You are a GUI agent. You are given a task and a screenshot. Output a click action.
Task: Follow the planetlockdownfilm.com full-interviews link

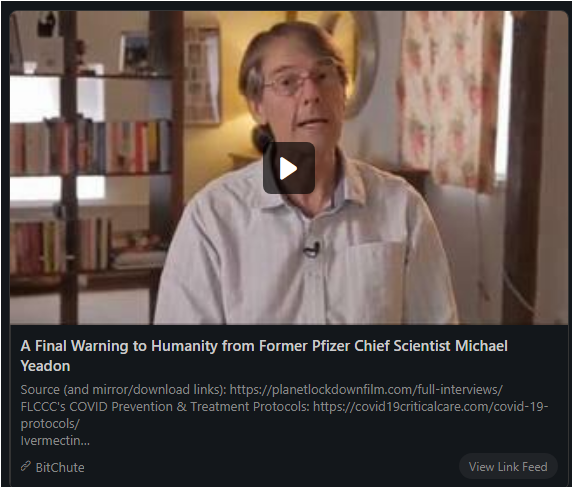pos(366,390)
